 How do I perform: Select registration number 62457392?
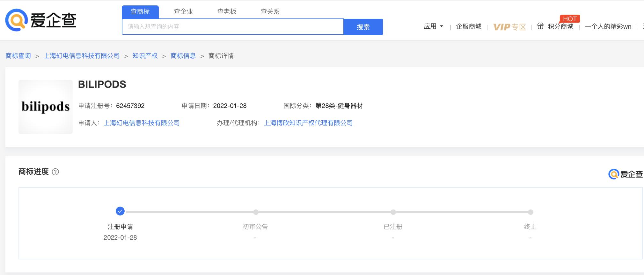point(130,106)
